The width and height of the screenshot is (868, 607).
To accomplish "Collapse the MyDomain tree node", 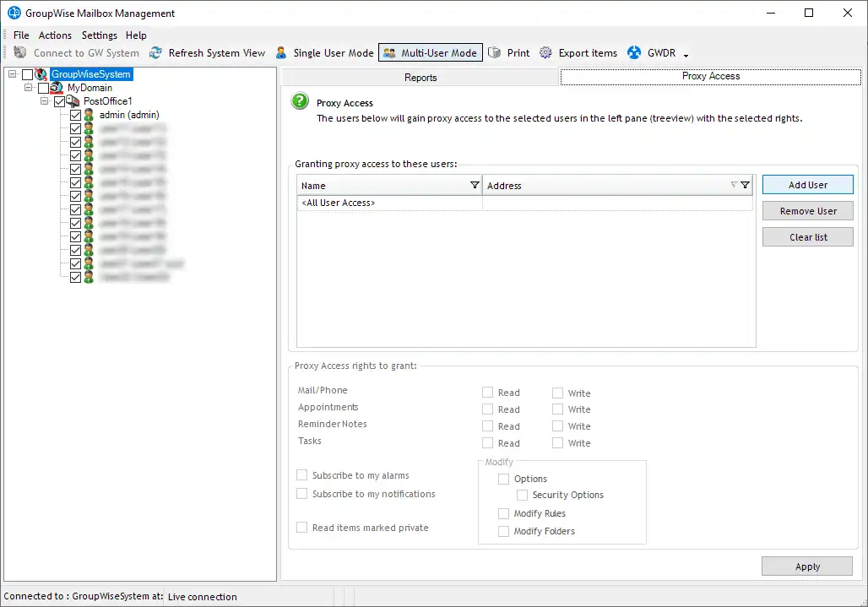I will 29,88.
